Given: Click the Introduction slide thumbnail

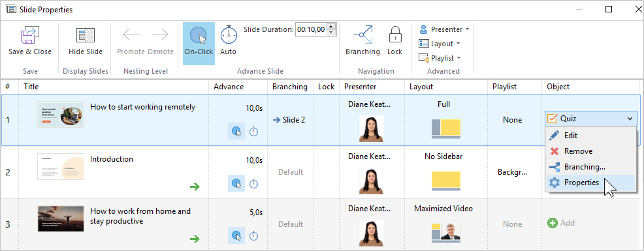Looking at the screenshot, I should pos(61,166).
